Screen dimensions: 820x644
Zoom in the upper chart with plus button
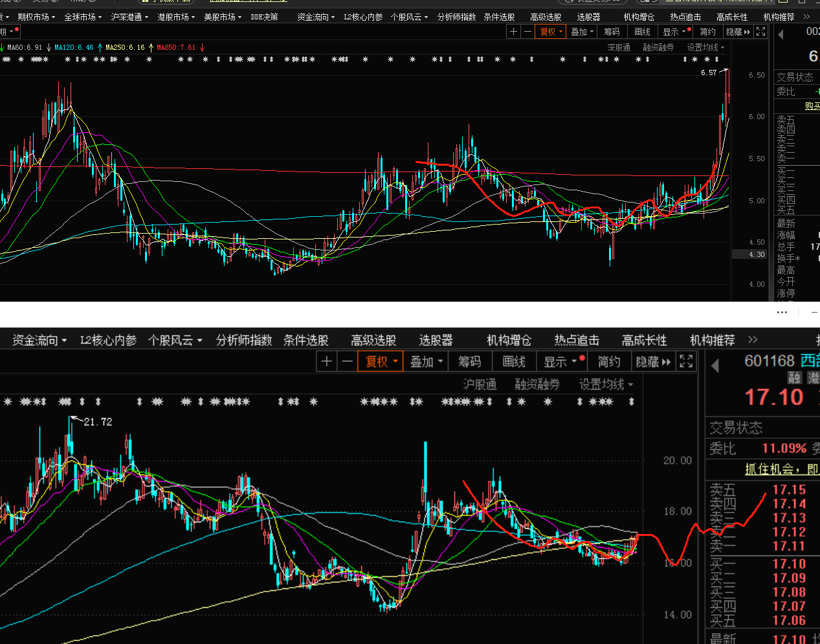pos(513,32)
